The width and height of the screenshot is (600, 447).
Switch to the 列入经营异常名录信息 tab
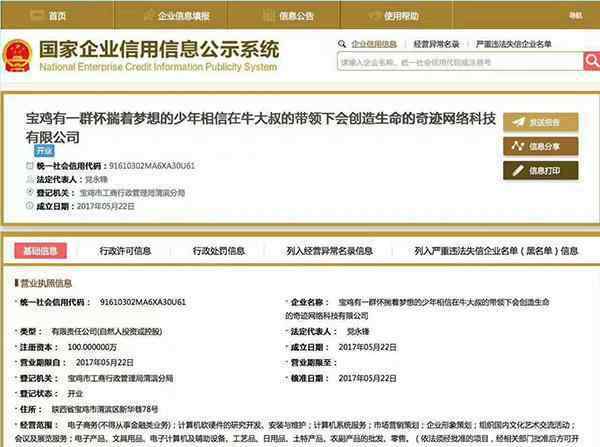coord(329,251)
